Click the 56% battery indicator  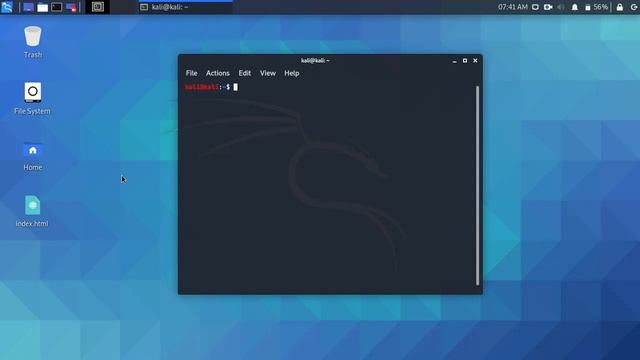[x=596, y=7]
